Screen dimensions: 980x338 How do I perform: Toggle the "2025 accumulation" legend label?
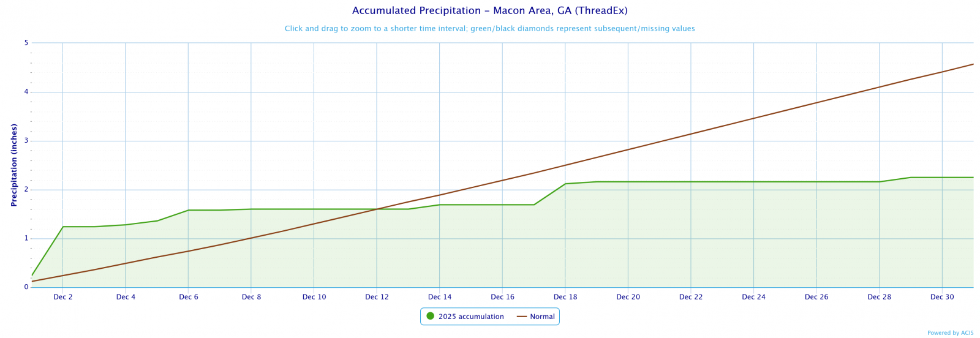(471, 317)
